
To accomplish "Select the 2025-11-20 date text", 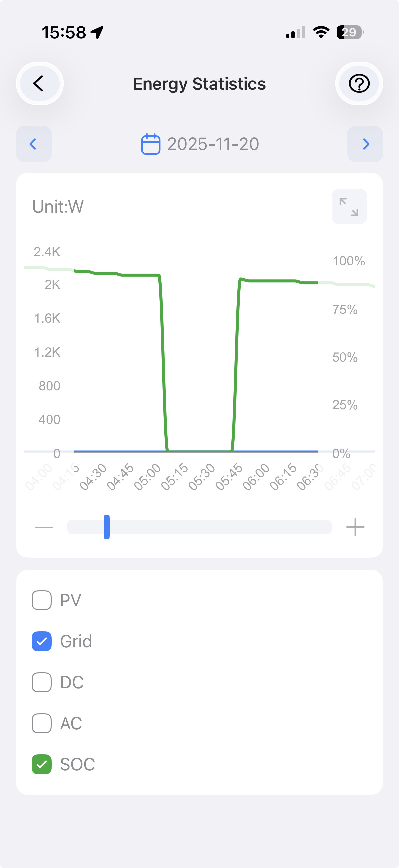I will (x=213, y=144).
